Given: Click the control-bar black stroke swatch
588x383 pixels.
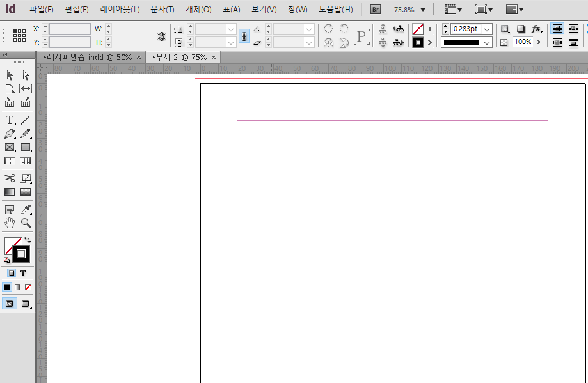Looking at the screenshot, I should click(x=418, y=43).
